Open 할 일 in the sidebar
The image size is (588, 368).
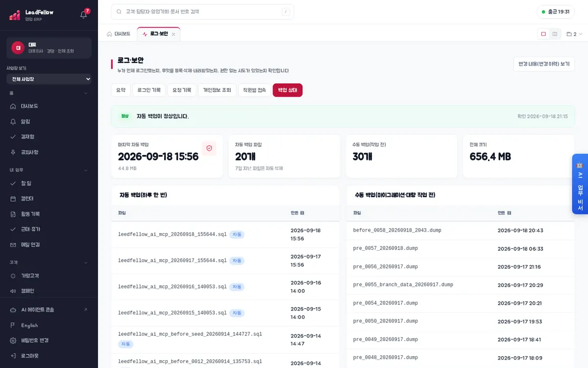click(49, 183)
